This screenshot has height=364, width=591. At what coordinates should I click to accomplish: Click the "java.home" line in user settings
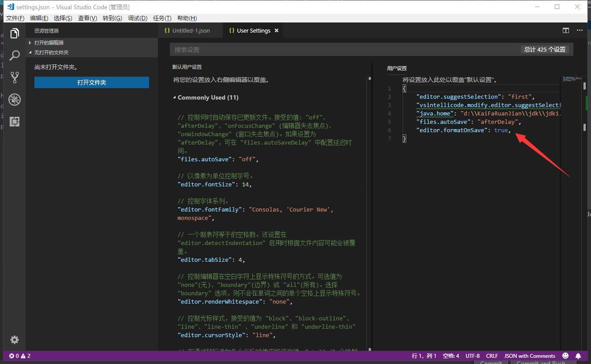pos(488,113)
